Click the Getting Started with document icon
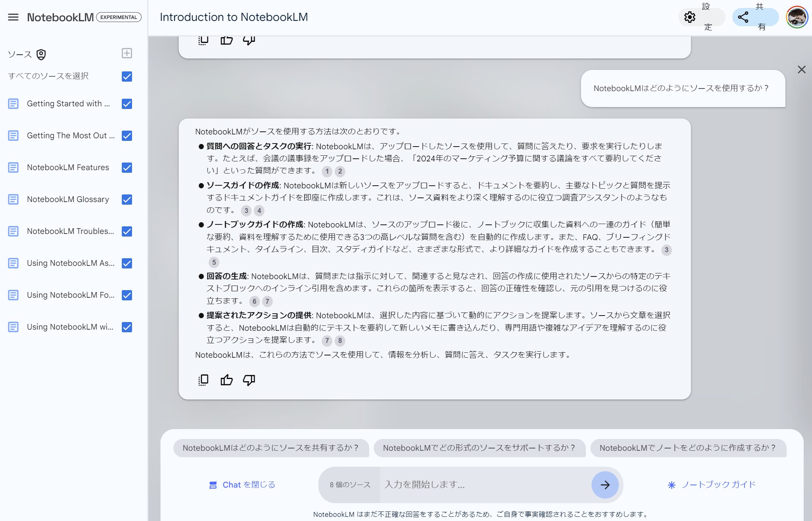 click(x=13, y=104)
